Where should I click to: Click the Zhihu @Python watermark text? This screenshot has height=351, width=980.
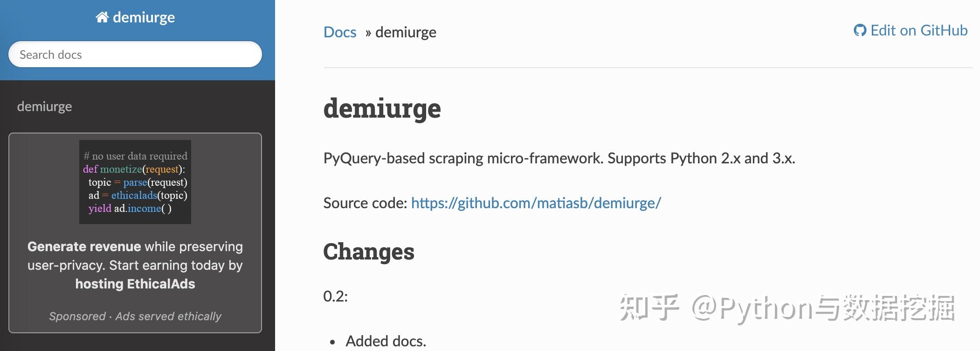coord(787,308)
